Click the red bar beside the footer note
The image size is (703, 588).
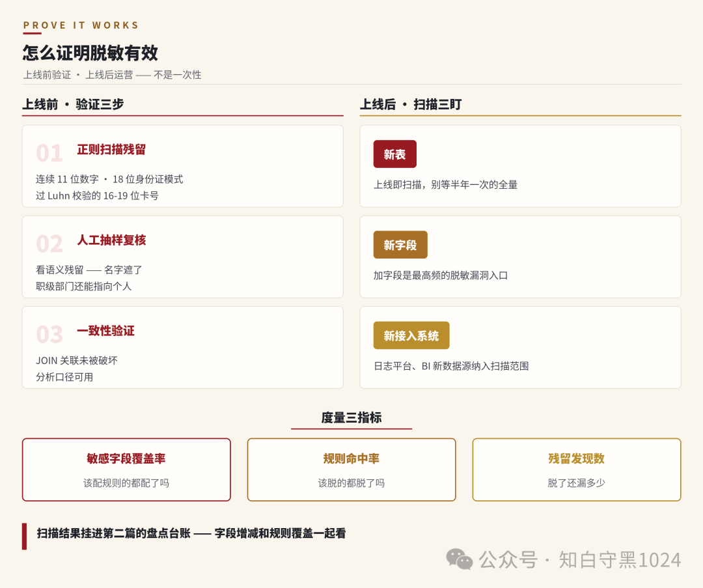pos(24,537)
